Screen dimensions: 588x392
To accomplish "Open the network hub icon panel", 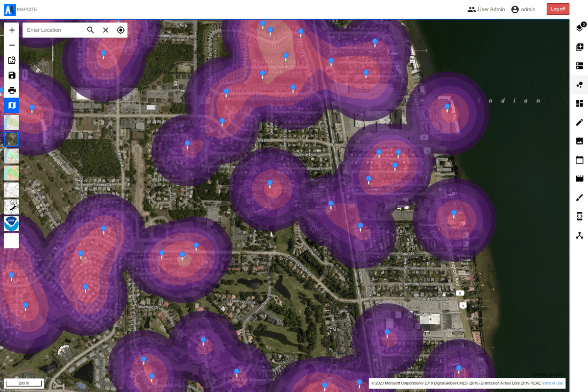I will pyautogui.click(x=580, y=235).
